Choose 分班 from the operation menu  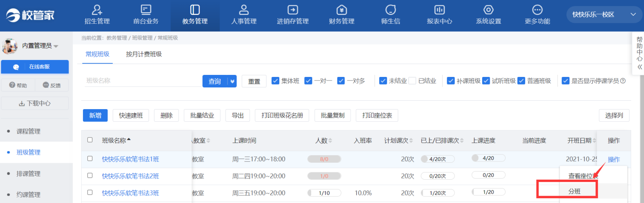tap(574, 191)
